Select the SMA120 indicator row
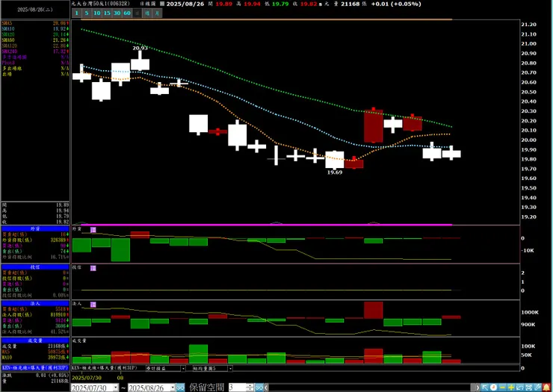Screen dimensions: 553x392 tap(35, 46)
